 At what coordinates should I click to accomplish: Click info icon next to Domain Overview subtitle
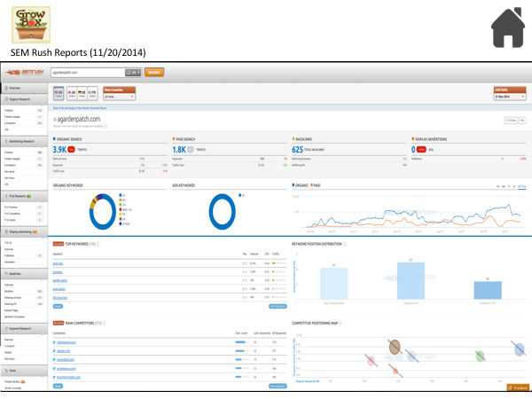106,126
